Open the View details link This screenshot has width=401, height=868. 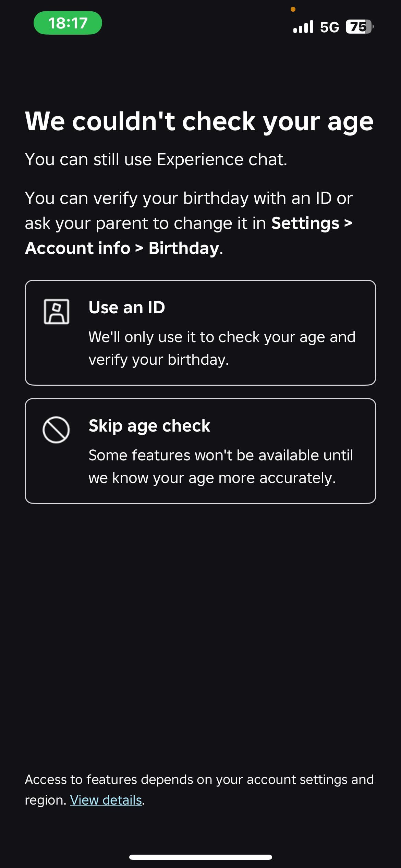pos(106,800)
